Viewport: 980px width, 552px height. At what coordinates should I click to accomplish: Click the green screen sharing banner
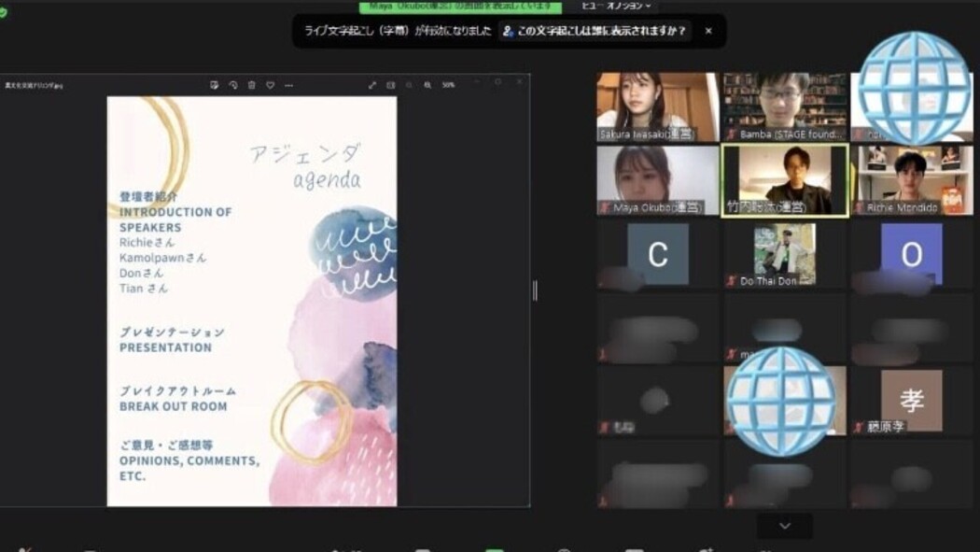[x=461, y=6]
